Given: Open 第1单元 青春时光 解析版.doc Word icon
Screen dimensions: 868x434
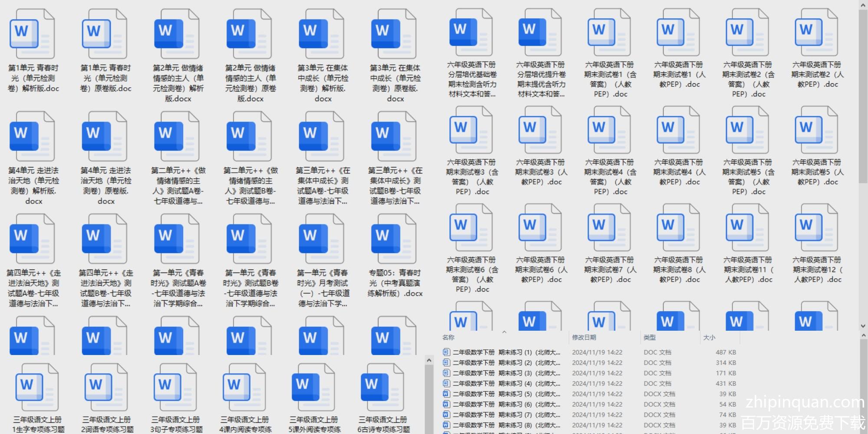Looking at the screenshot, I should pos(32,34).
